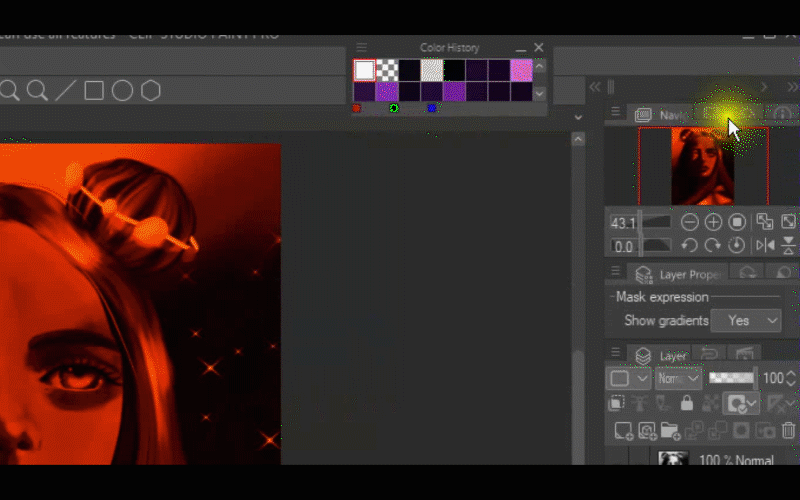Rotate canvas left in Navigator

(690, 245)
